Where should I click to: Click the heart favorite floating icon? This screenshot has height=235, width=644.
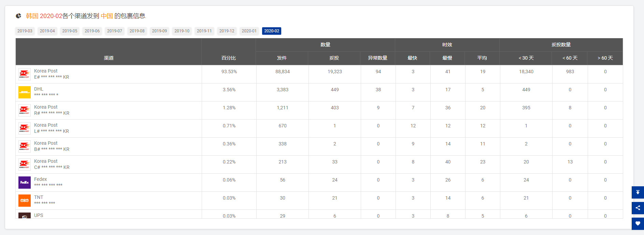click(x=638, y=224)
